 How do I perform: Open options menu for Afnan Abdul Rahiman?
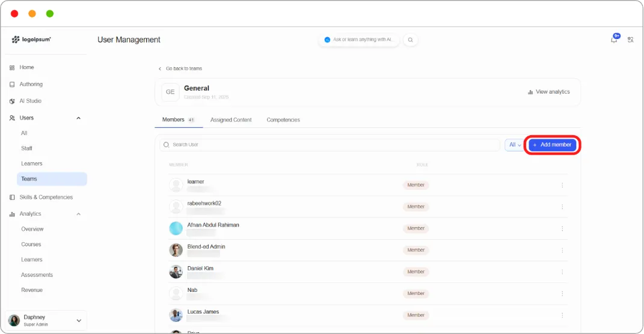coord(562,228)
